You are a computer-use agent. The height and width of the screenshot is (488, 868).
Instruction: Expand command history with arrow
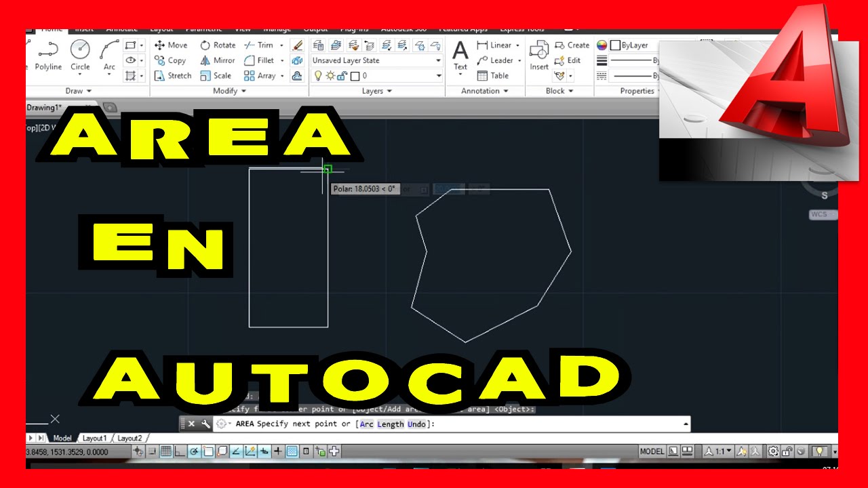686,424
